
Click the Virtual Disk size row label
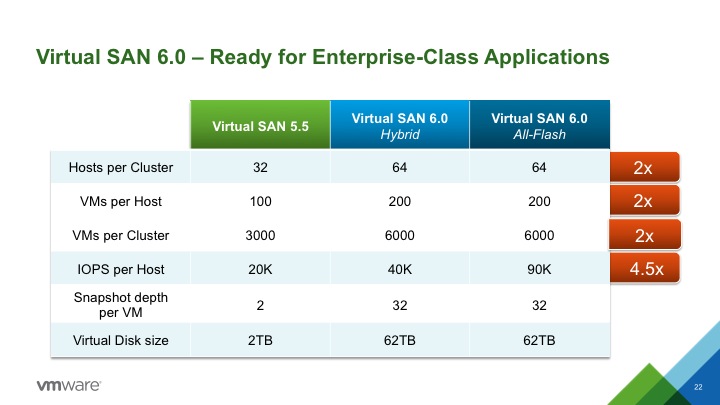(x=121, y=341)
